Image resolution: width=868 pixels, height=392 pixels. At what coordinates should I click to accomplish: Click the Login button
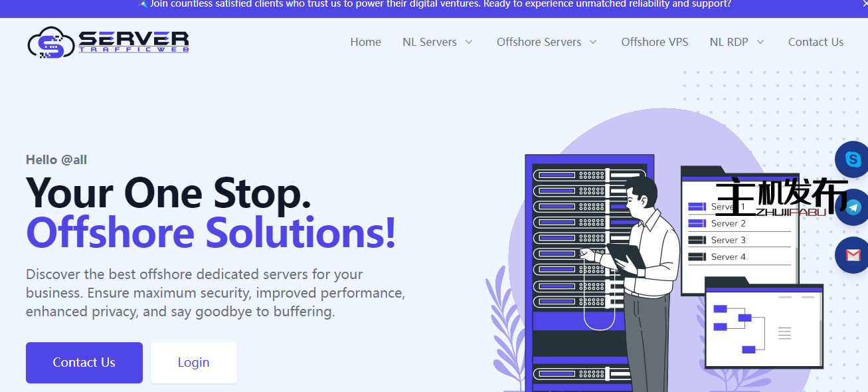tap(193, 362)
